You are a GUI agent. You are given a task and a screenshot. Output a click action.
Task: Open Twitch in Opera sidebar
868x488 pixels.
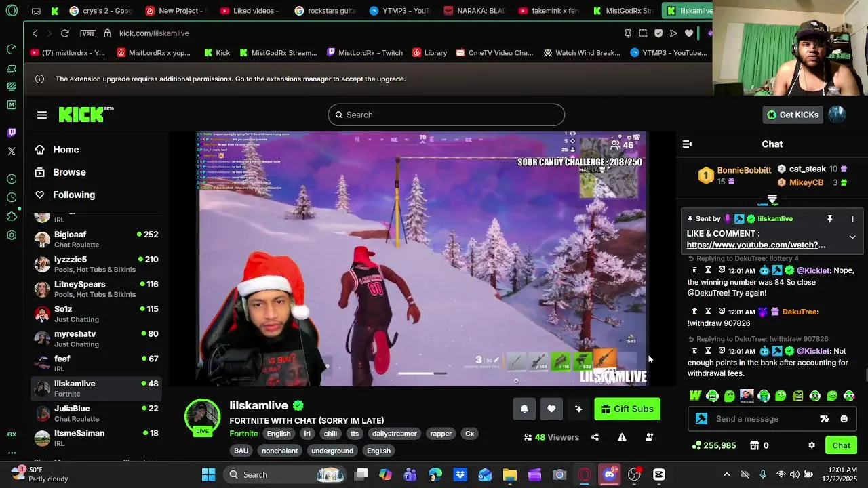click(x=12, y=133)
